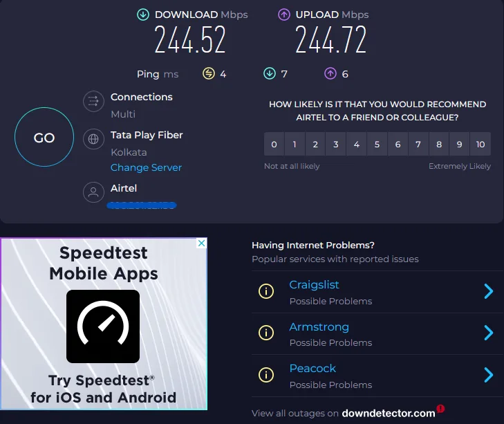Click the Change Server link

click(x=146, y=167)
